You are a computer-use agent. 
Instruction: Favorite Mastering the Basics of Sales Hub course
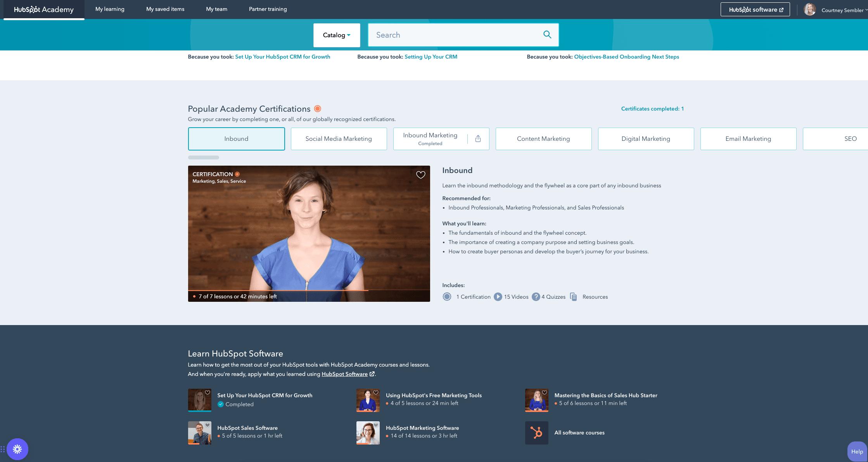click(x=545, y=393)
